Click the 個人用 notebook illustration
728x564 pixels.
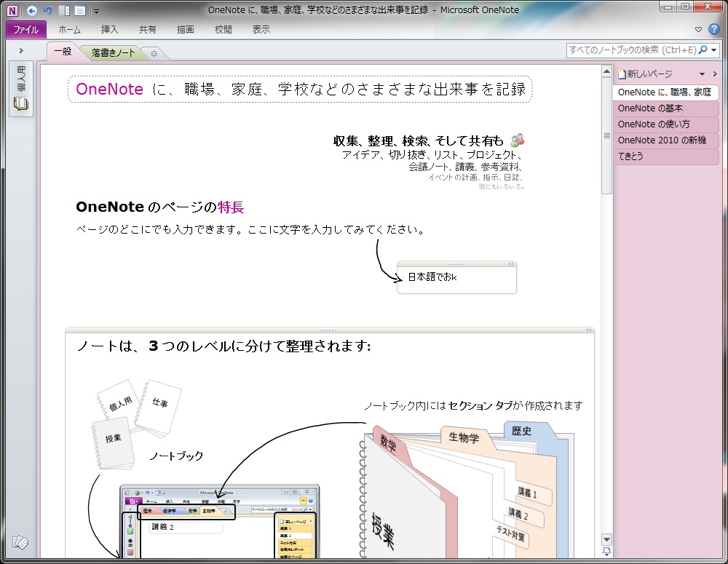(118, 402)
